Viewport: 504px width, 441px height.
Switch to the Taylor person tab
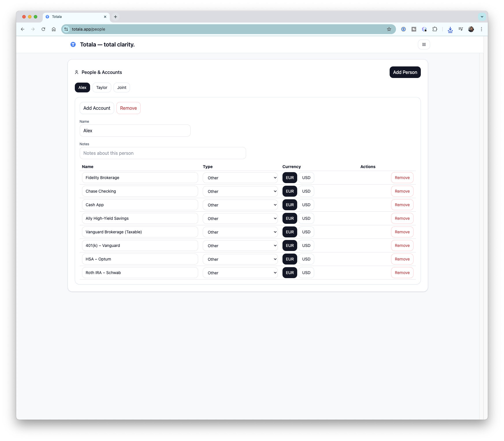(102, 88)
